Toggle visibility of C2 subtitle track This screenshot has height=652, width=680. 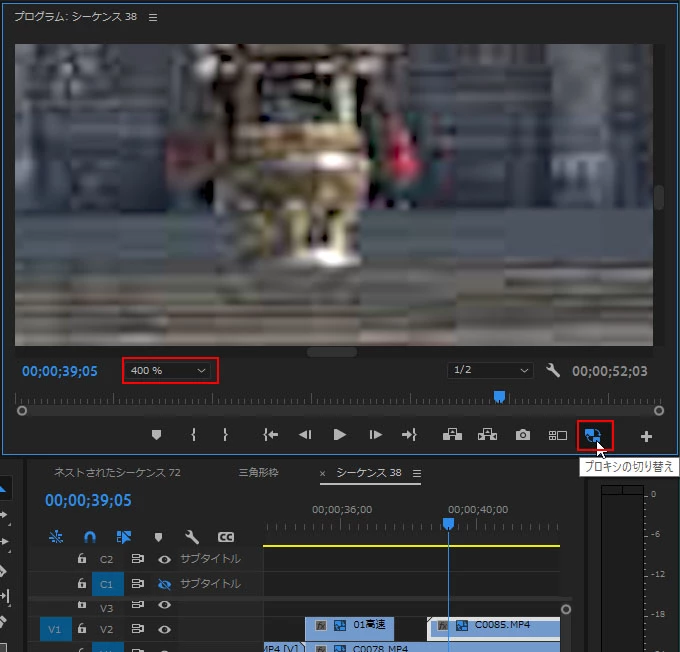[164, 560]
